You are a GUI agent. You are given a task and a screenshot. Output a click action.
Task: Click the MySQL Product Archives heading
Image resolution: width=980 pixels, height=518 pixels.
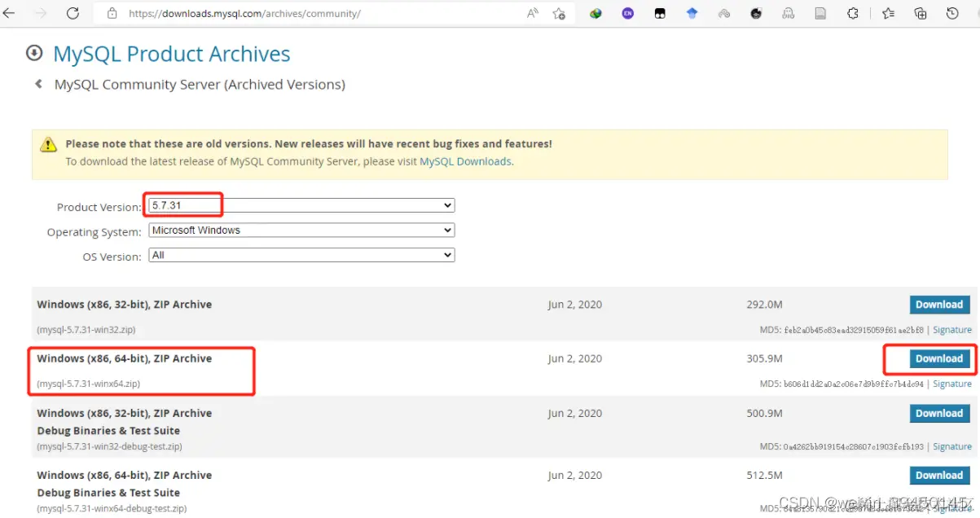[172, 54]
